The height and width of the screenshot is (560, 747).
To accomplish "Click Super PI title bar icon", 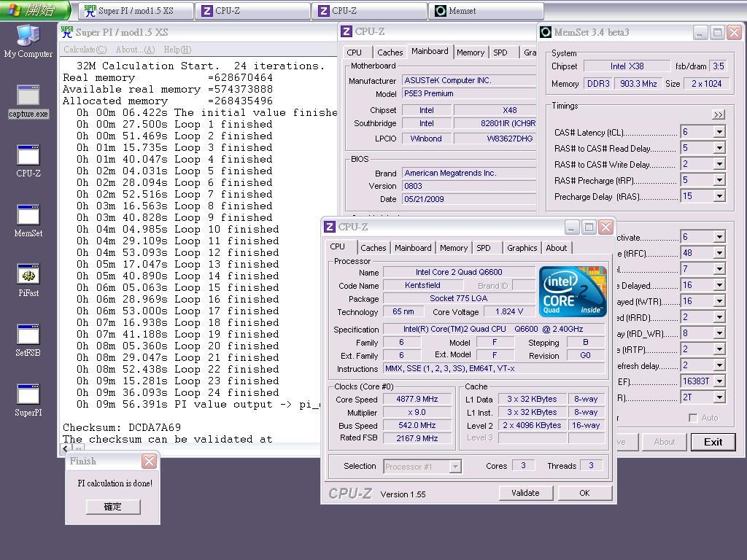I will [x=67, y=32].
